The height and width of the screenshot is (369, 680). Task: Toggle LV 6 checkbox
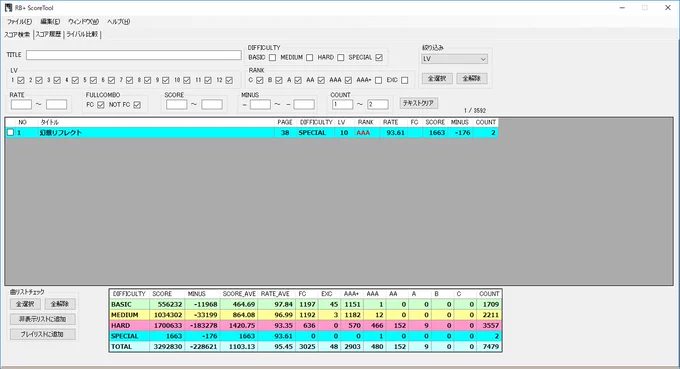coord(111,80)
